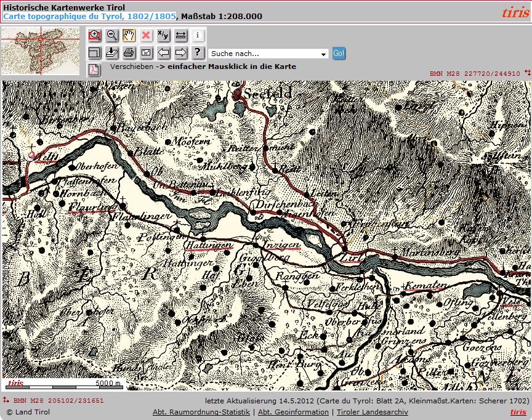
Task: Click the Tyrol overview map thumbnail
Action: click(x=41, y=51)
